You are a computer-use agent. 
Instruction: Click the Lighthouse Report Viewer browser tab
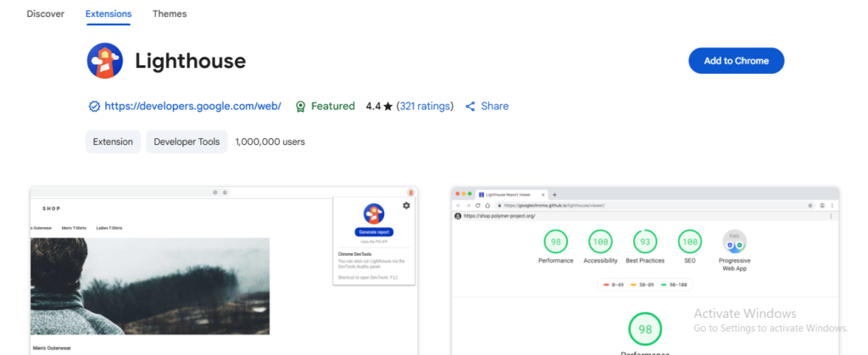[x=512, y=195]
